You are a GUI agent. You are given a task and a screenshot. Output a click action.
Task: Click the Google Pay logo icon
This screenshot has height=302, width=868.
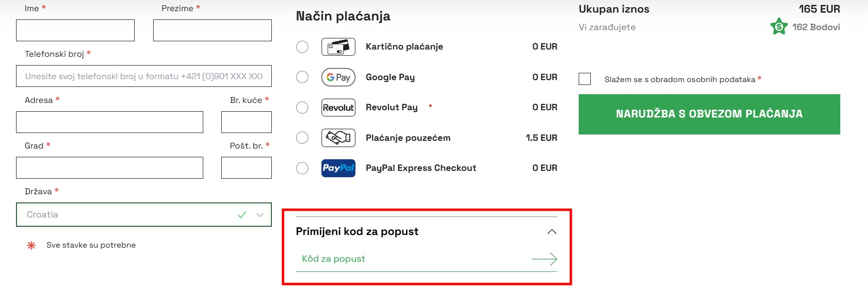[x=338, y=77]
